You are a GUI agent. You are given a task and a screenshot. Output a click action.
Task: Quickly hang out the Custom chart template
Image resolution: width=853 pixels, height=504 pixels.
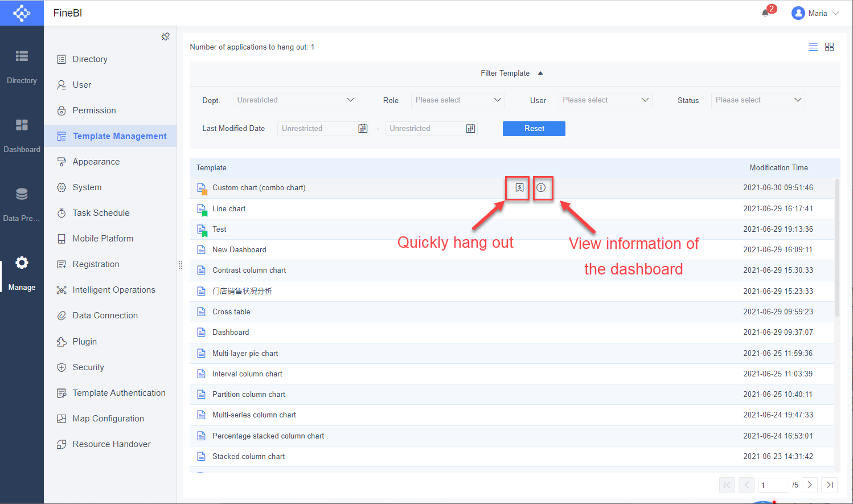point(517,188)
